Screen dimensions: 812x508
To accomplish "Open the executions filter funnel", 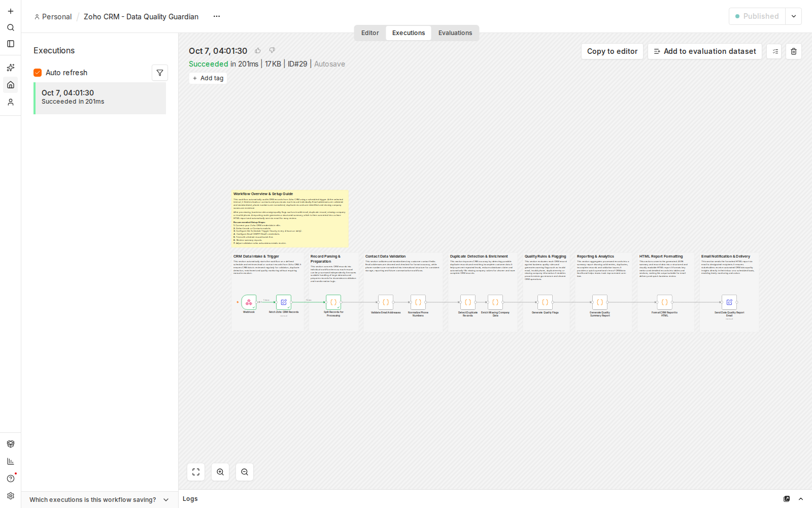I will 160,73.
